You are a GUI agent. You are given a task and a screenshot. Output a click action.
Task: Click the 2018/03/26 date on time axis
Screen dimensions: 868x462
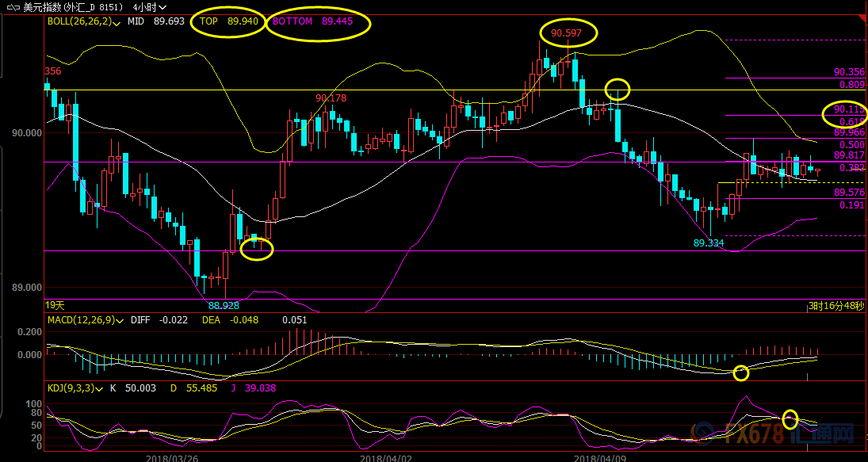click(x=170, y=457)
